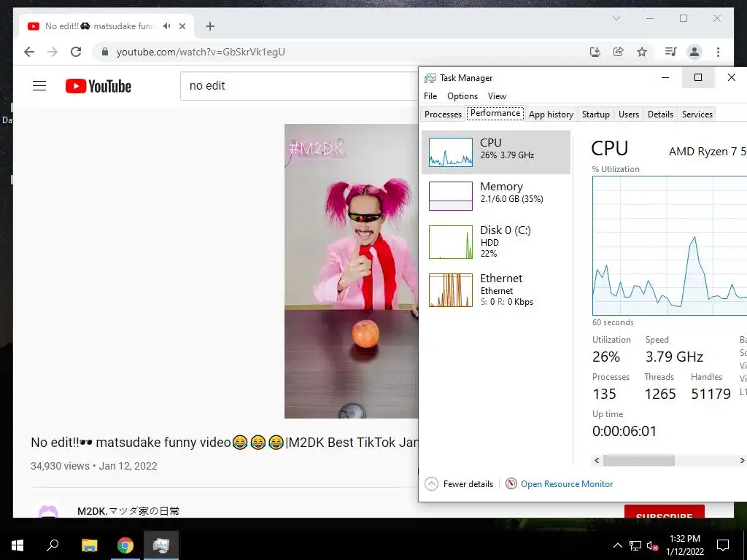
Task: Reload the YouTube page
Action: click(x=76, y=52)
